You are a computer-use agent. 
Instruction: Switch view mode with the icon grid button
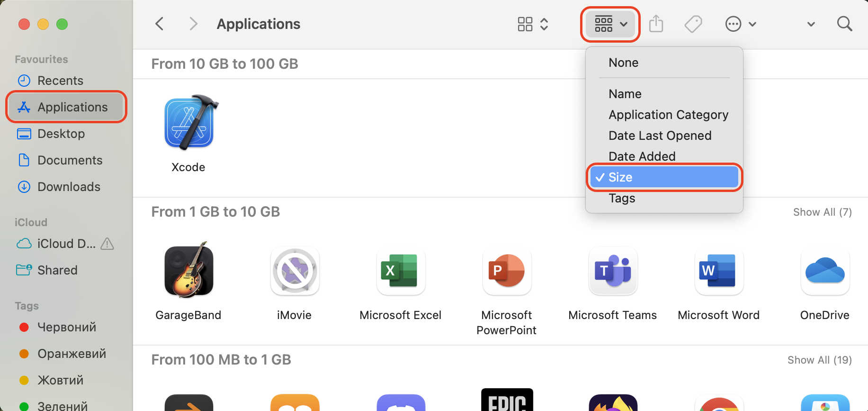pyautogui.click(x=533, y=24)
